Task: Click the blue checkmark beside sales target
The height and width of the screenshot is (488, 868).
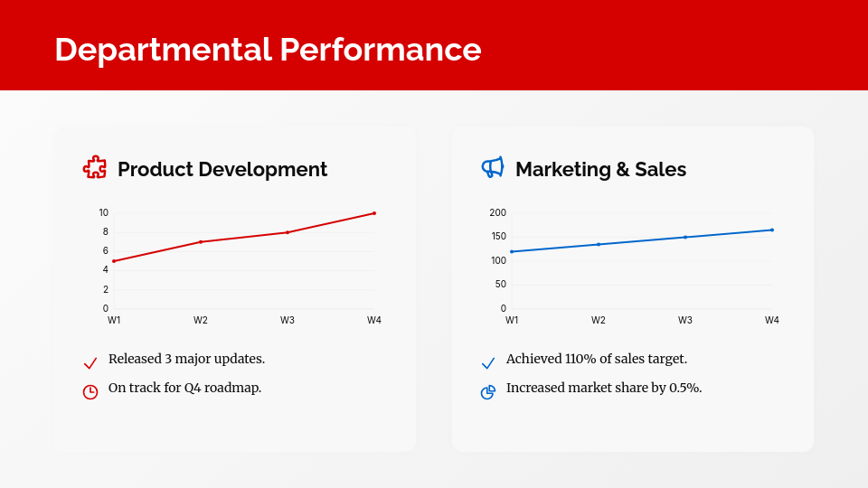Action: pyautogui.click(x=488, y=363)
